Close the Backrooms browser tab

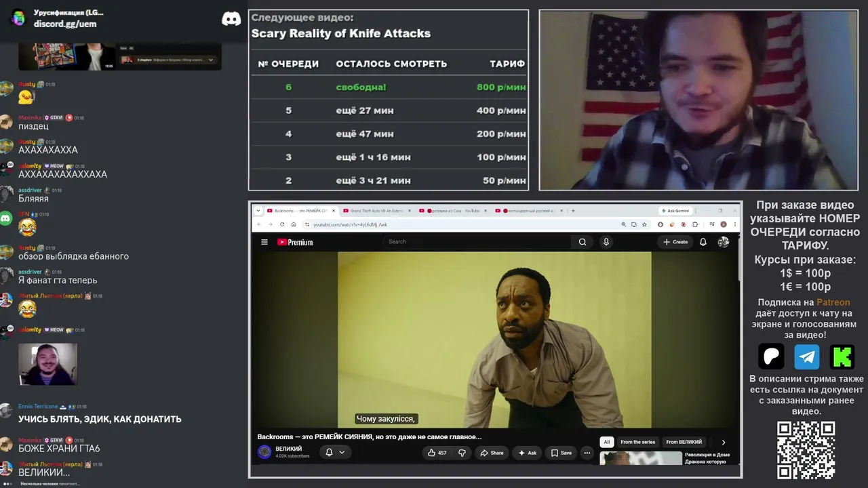(x=334, y=211)
